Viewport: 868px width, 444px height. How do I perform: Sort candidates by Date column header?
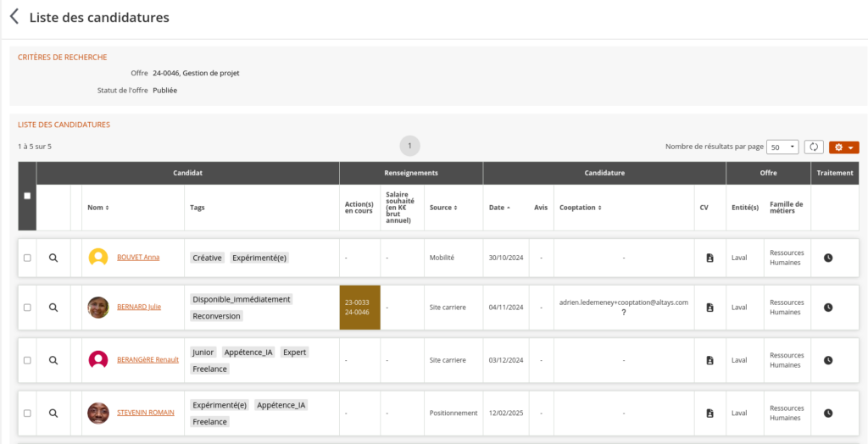(x=499, y=208)
